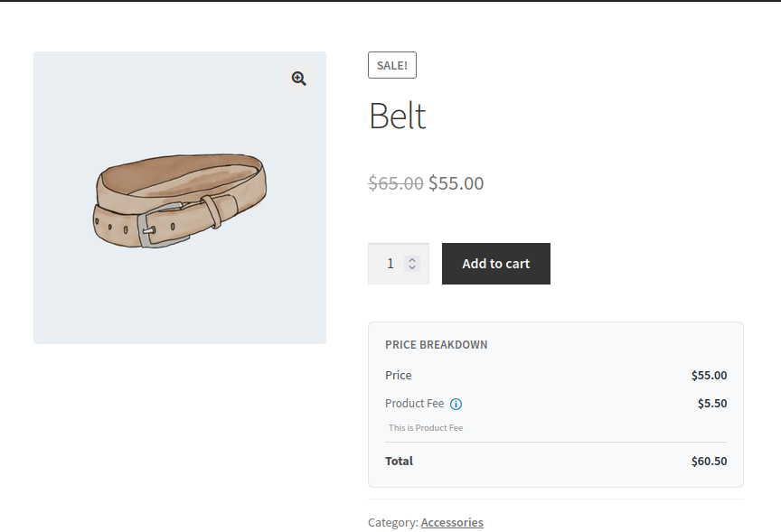Image resolution: width=781 pixels, height=532 pixels.
Task: Click the $55.00 sale price under the title
Action: (456, 183)
